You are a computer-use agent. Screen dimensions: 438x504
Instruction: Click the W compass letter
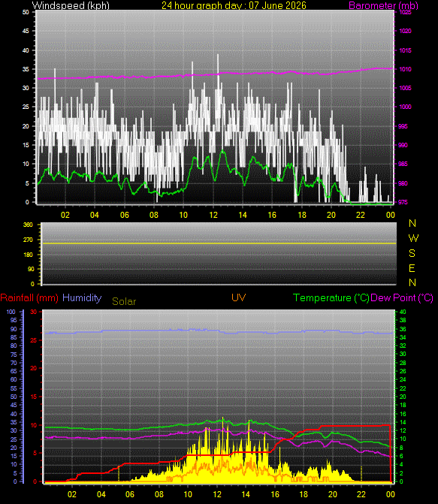(x=413, y=238)
